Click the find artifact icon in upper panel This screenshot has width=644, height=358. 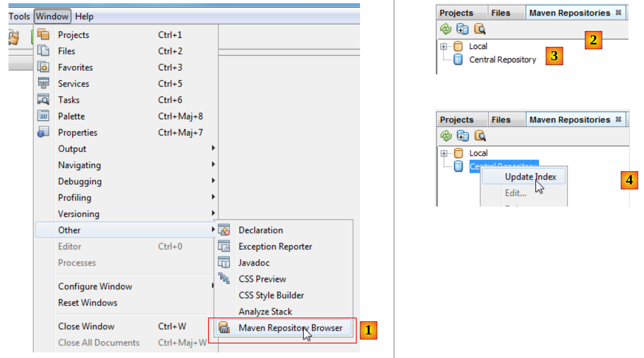(479, 29)
